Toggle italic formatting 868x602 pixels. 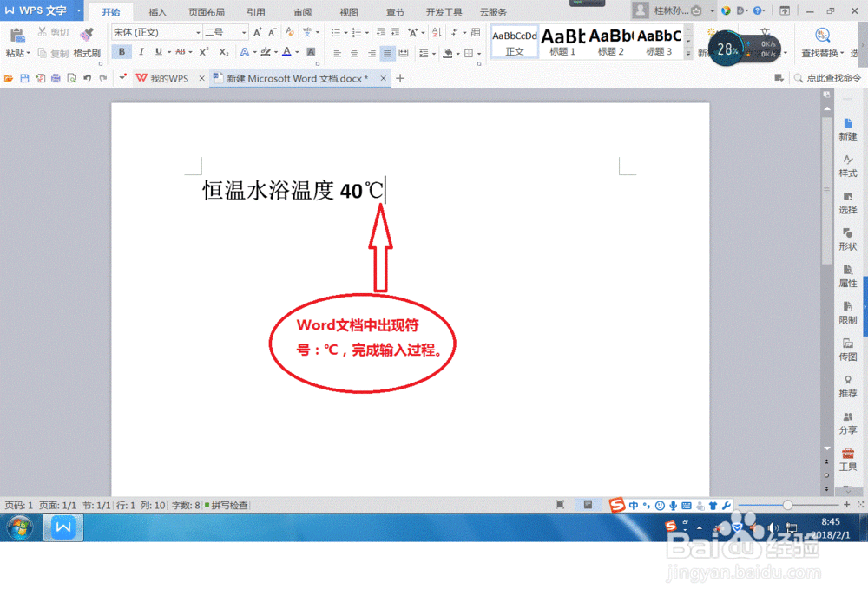click(141, 52)
